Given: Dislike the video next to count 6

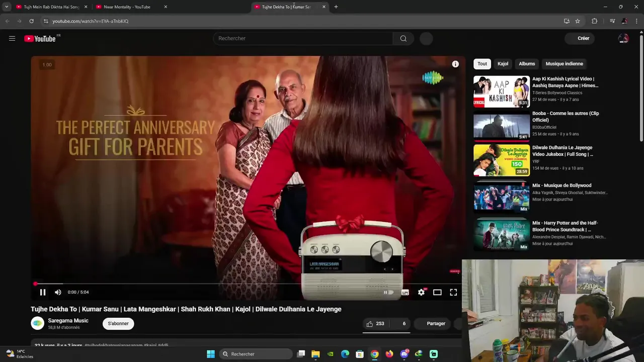Looking at the screenshot, I should 400,324.
